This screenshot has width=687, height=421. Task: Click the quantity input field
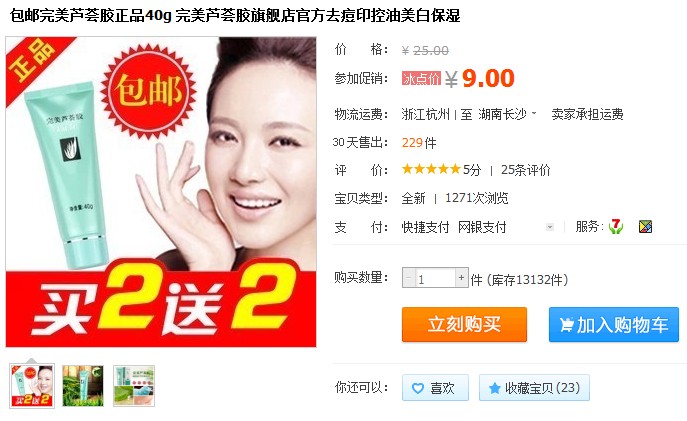pos(435,278)
